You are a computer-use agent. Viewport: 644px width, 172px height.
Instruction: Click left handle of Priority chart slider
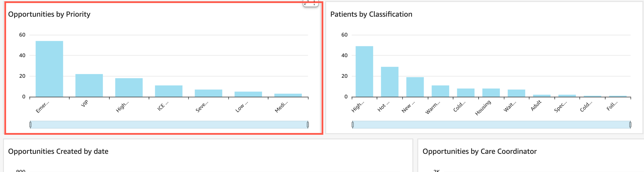30,124
